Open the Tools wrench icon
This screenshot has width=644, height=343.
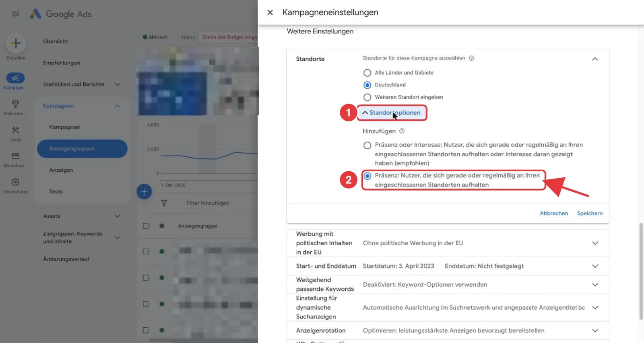click(x=15, y=130)
